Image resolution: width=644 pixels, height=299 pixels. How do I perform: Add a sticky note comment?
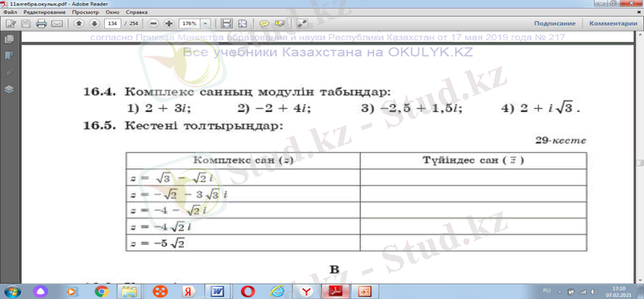tap(265, 23)
